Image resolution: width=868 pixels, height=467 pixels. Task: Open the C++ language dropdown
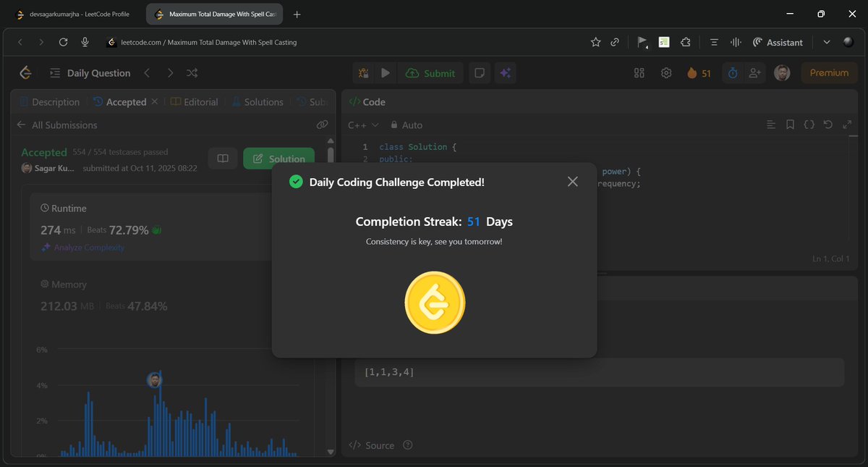point(364,125)
